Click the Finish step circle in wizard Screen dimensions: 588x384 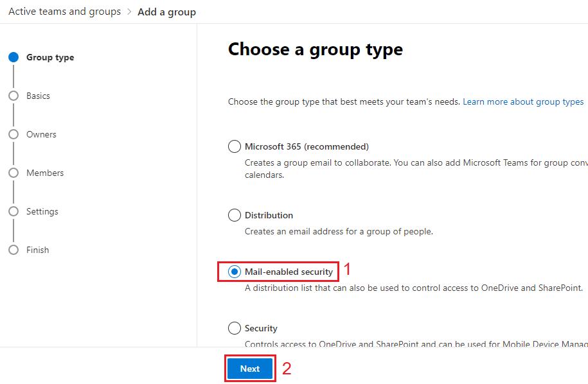click(13, 250)
